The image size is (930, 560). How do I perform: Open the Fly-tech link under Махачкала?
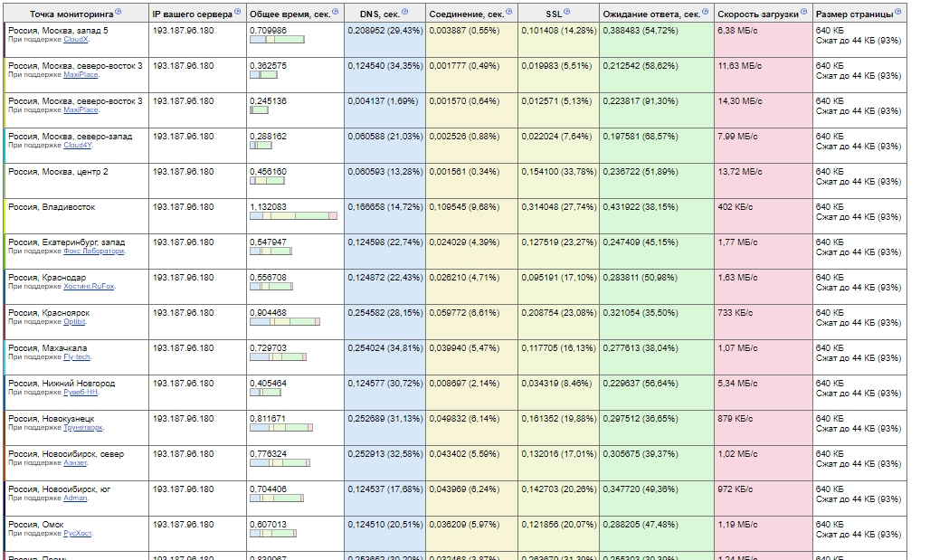(77, 357)
